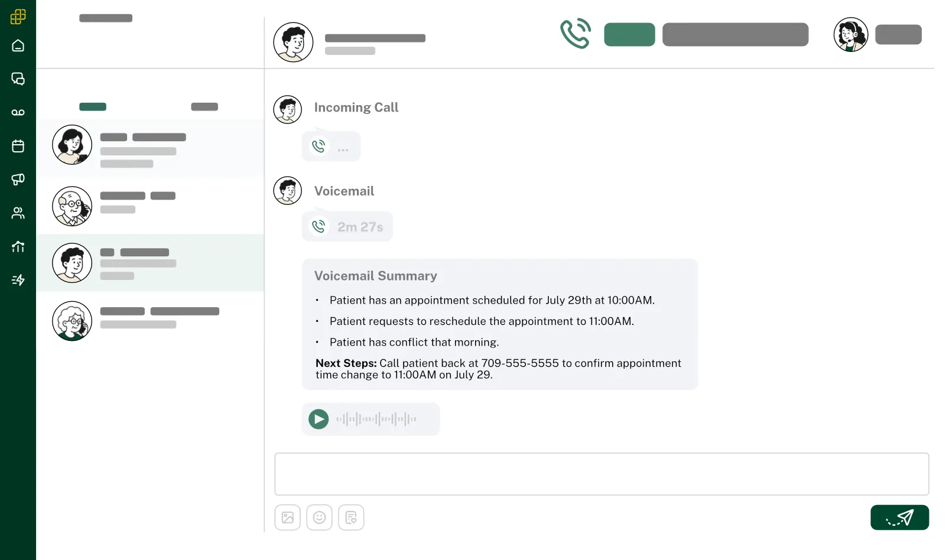The height and width of the screenshot is (560, 946).
Task: Click the Voicemail Summary heading
Action: coord(376,276)
